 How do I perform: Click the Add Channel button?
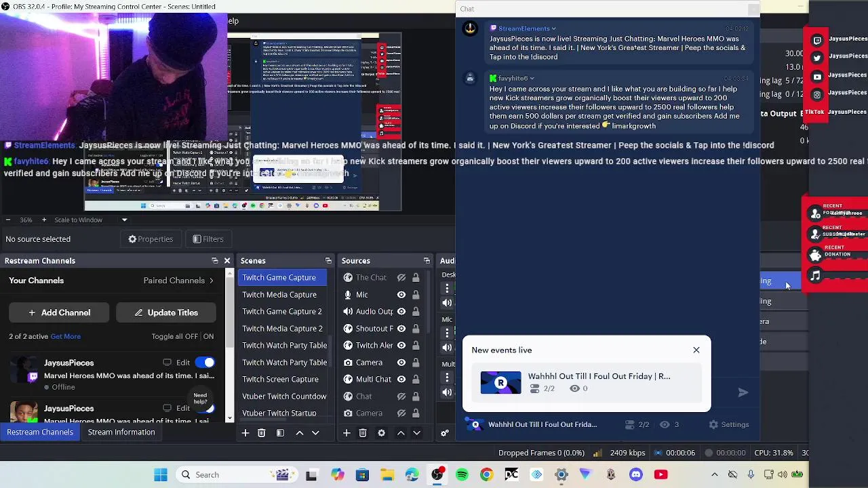(59, 312)
